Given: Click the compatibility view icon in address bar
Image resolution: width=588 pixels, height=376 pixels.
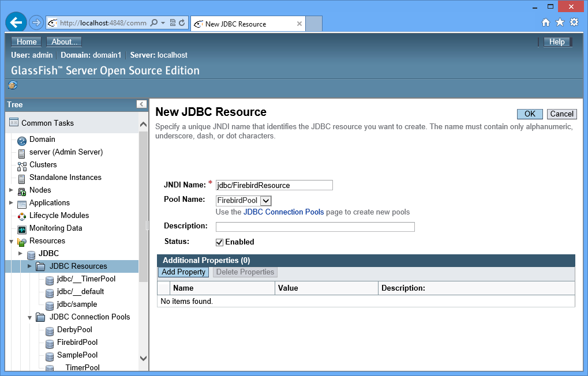Looking at the screenshot, I should coord(173,23).
